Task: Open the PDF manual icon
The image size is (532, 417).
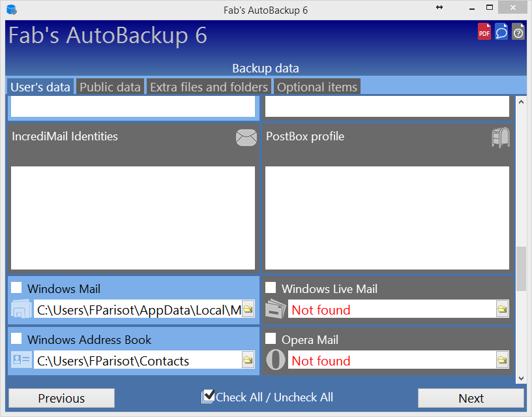Action: (484, 31)
